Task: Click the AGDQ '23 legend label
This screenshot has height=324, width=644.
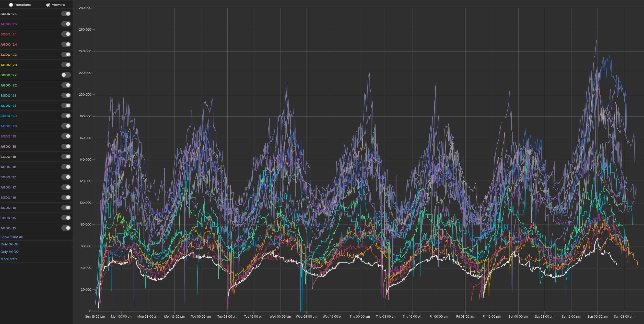Action: [9, 65]
